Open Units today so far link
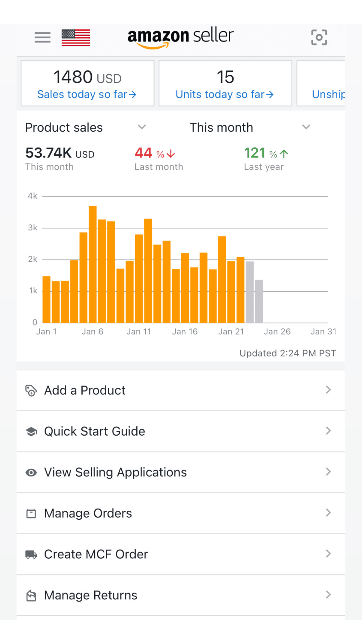Image resolution: width=362 pixels, height=644 pixels. click(x=225, y=94)
